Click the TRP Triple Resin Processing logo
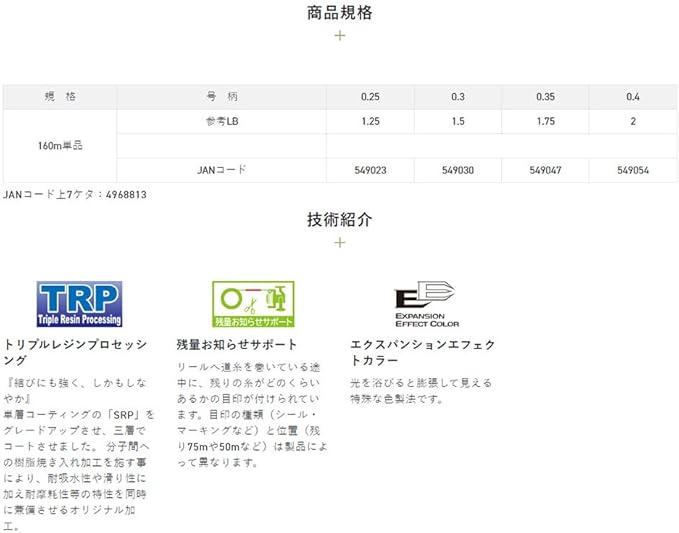Screen dimensions: 679x533 coord(79,304)
